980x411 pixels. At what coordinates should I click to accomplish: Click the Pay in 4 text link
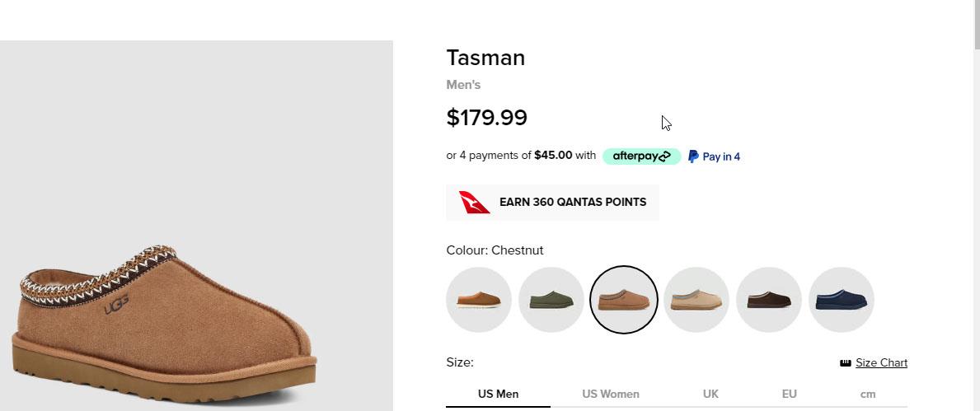[721, 156]
